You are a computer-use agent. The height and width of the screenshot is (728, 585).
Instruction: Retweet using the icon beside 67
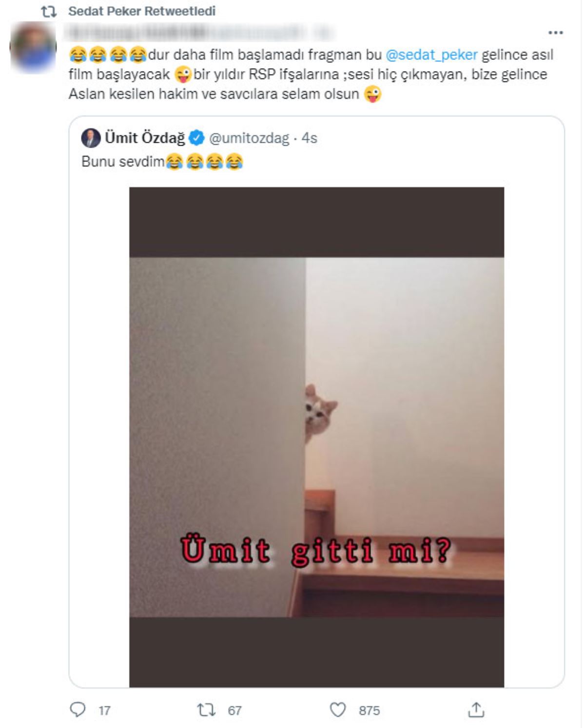[x=206, y=710]
